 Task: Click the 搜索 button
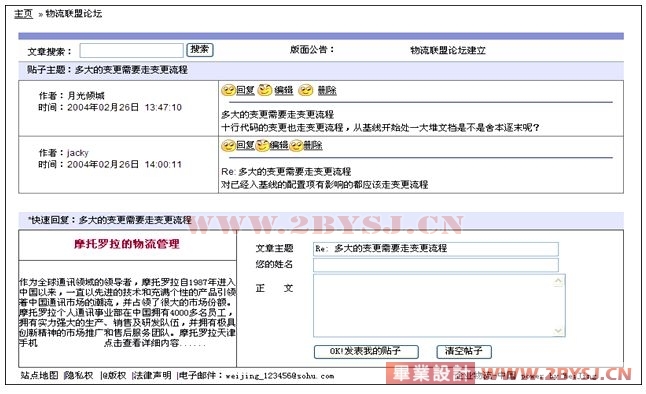[200, 49]
